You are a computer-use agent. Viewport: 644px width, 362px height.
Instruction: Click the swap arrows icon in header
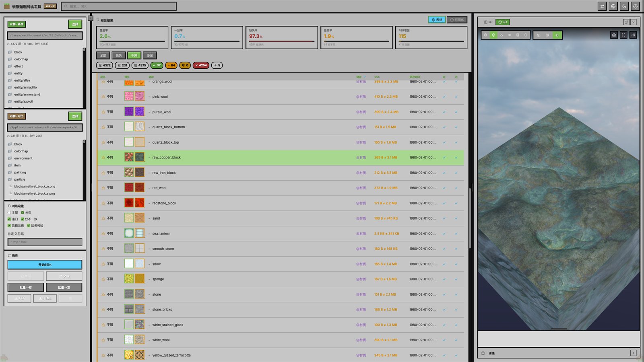click(602, 6)
